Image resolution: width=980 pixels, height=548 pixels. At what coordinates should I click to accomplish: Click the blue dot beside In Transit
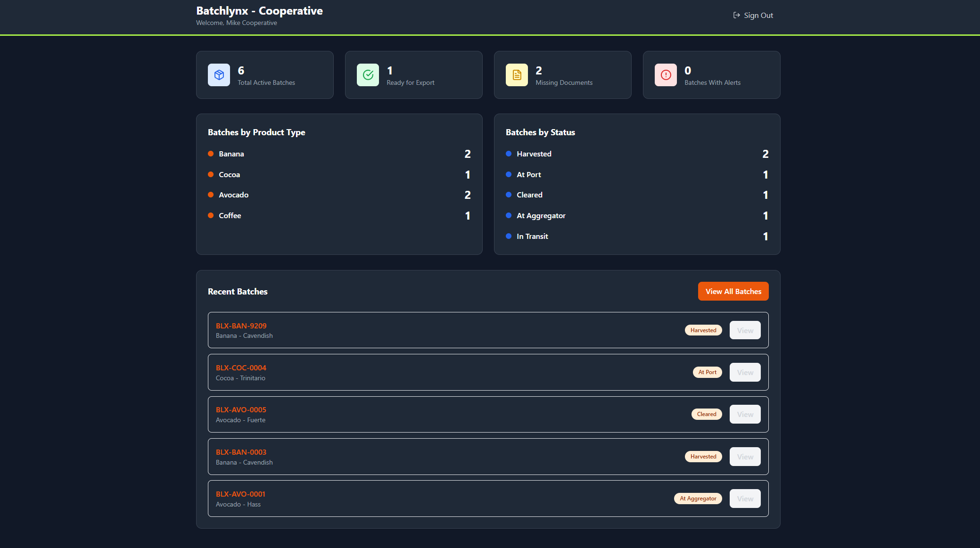coord(509,237)
